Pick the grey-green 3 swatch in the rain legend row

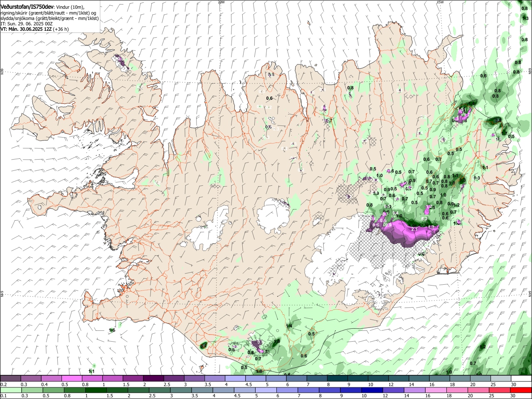tap(180, 390)
